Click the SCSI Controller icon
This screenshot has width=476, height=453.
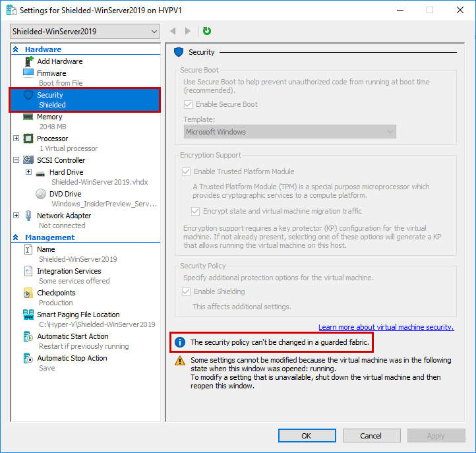[28, 160]
